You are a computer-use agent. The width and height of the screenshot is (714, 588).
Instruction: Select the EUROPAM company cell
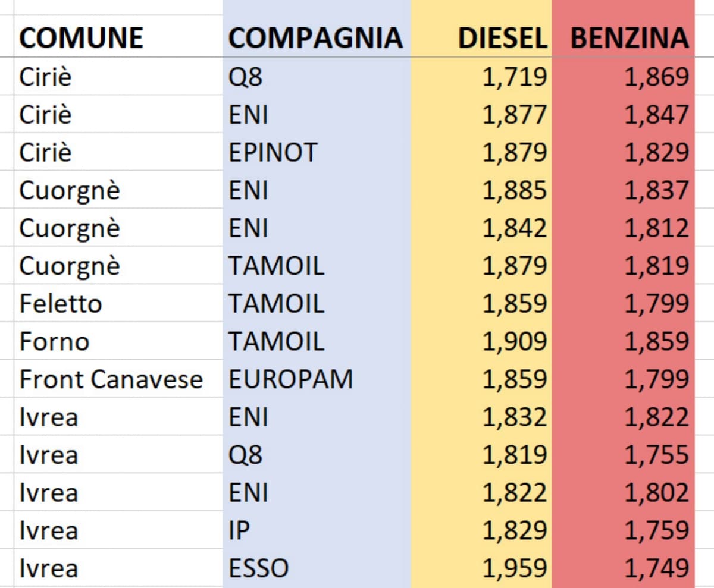point(291,379)
